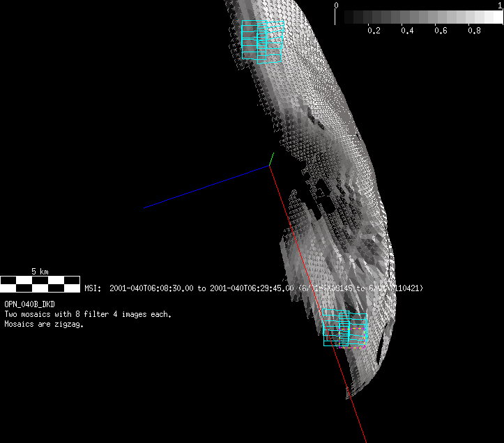Click the 0.4 label on the color scale
The height and width of the screenshot is (443, 504).
pyautogui.click(x=407, y=31)
